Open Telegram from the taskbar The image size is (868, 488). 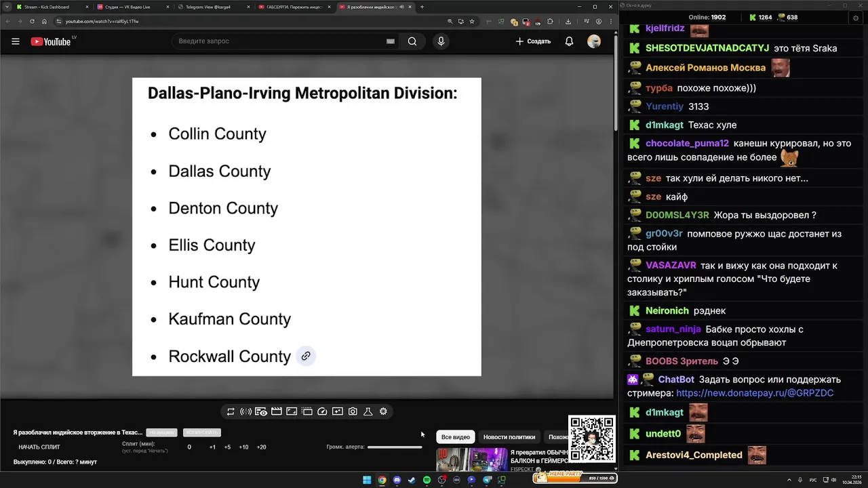pyautogui.click(x=487, y=480)
